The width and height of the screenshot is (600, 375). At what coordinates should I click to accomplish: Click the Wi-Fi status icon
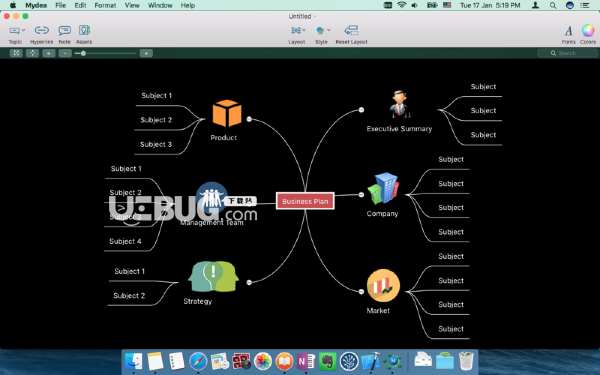401,5
